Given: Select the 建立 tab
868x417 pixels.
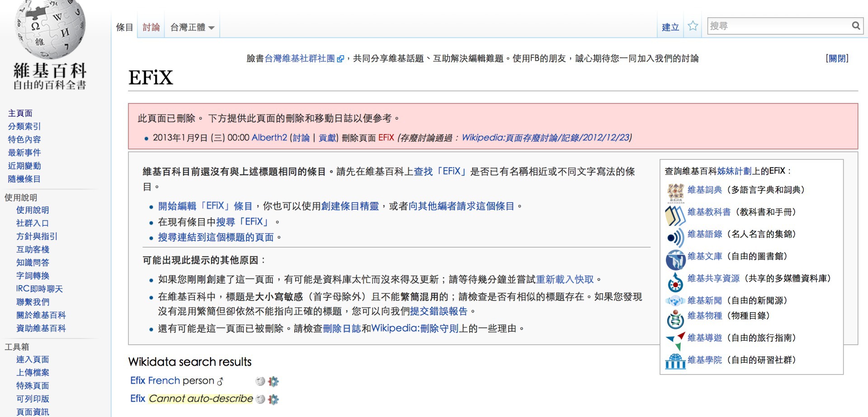Looking at the screenshot, I should [670, 28].
